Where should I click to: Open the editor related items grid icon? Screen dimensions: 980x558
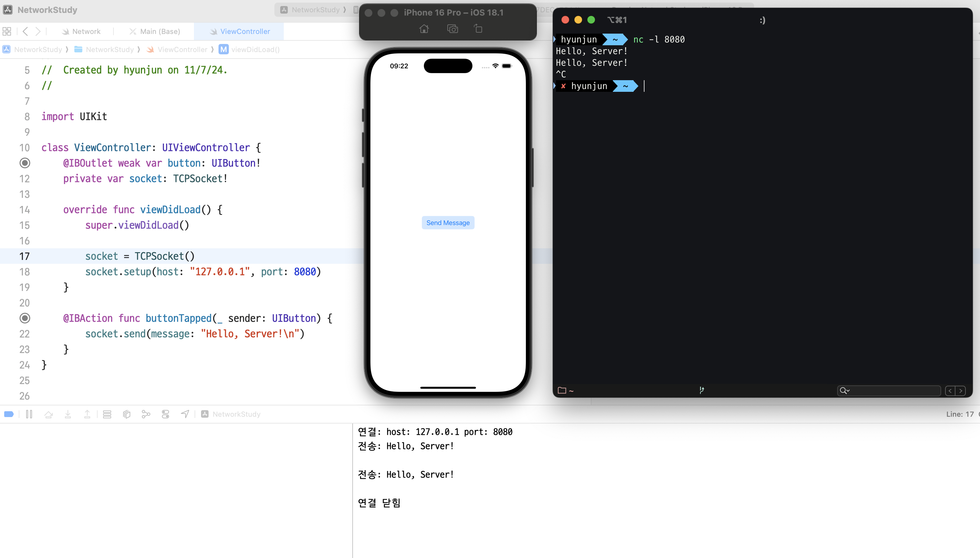pyautogui.click(x=7, y=31)
